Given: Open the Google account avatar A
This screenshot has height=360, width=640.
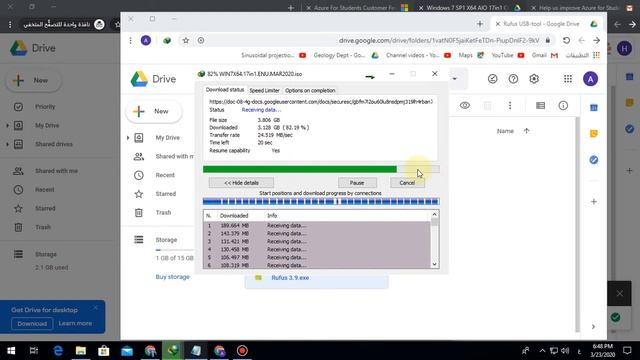Looking at the screenshot, I should [590, 79].
